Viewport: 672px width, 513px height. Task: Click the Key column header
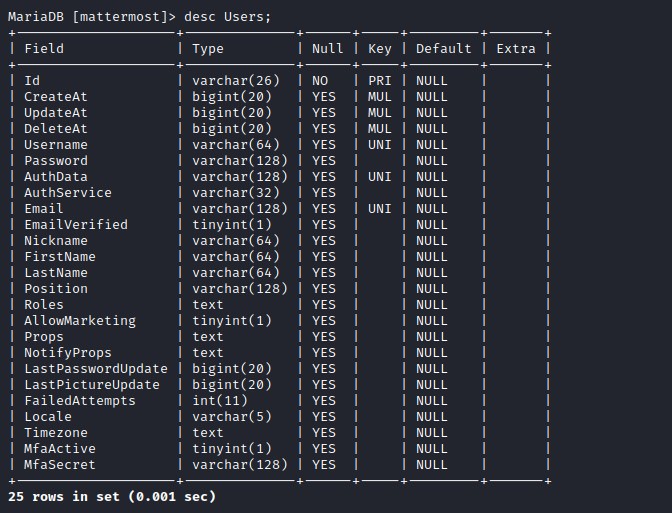pyautogui.click(x=379, y=48)
